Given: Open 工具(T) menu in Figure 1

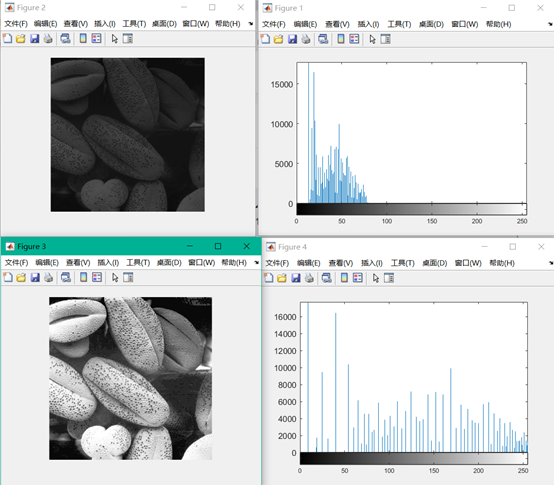Looking at the screenshot, I should tap(399, 24).
